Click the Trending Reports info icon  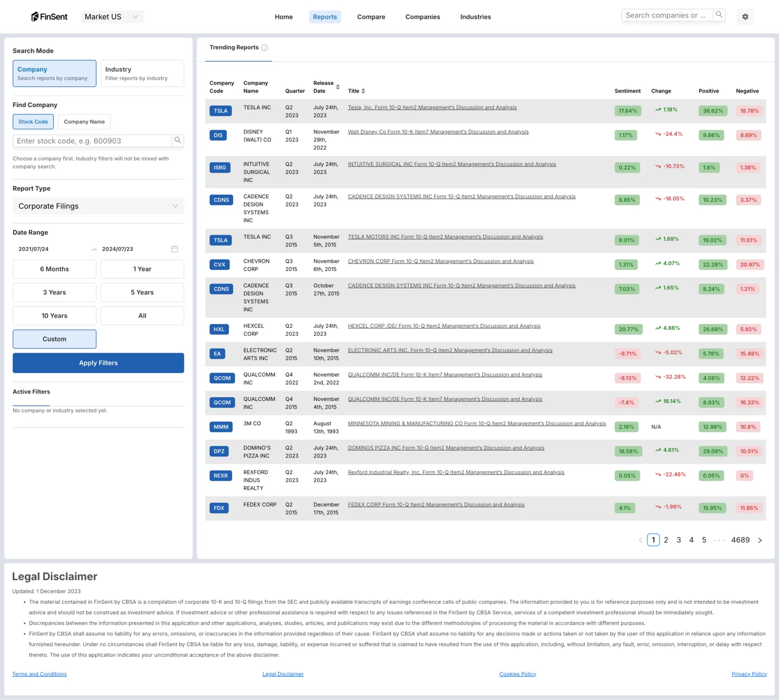click(264, 48)
